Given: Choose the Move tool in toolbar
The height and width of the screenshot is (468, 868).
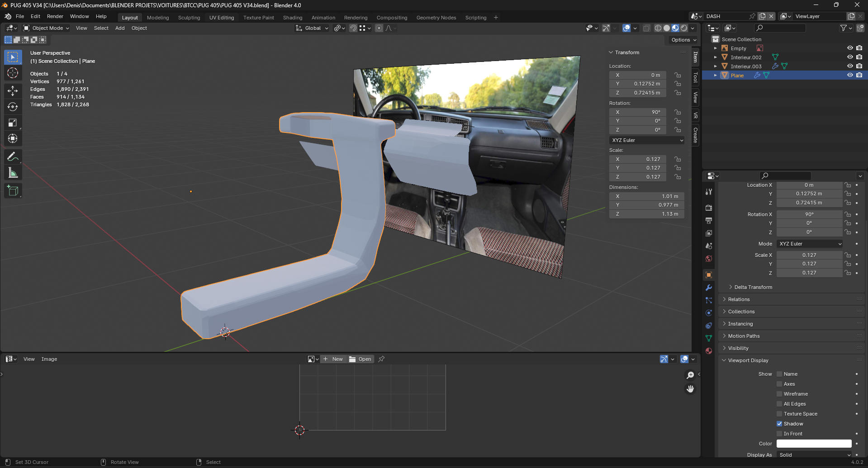Looking at the screenshot, I should click(x=13, y=91).
